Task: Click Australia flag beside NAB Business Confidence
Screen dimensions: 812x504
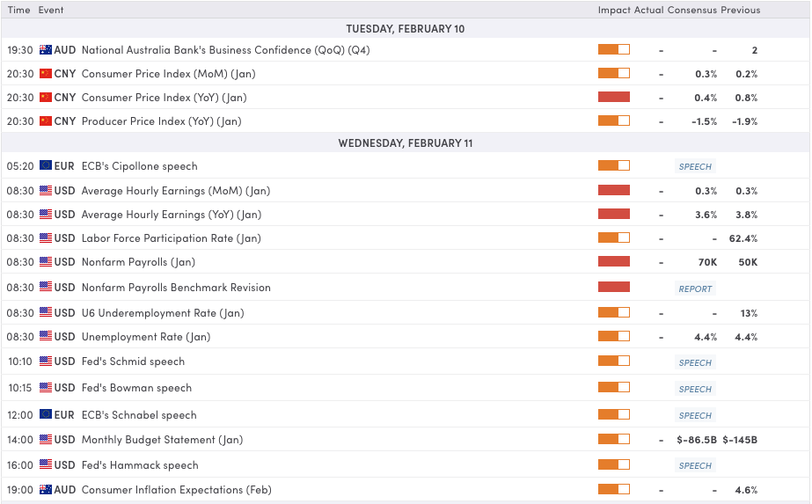Action: tap(46, 50)
